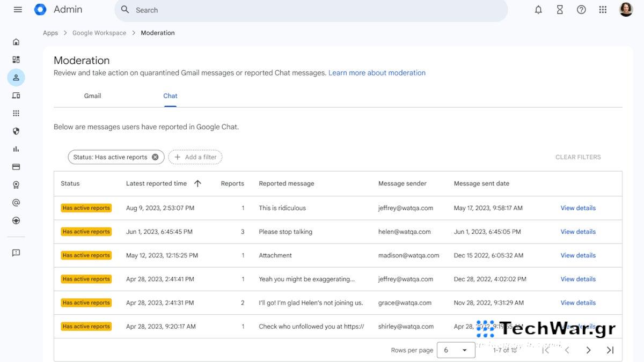
Task: Remove the Has active reports filter chip
Action: tap(155, 157)
